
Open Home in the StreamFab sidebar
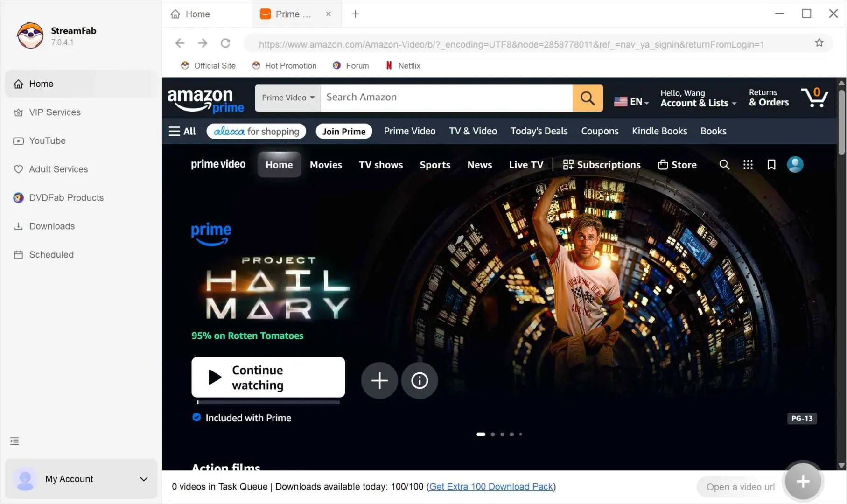(81, 84)
